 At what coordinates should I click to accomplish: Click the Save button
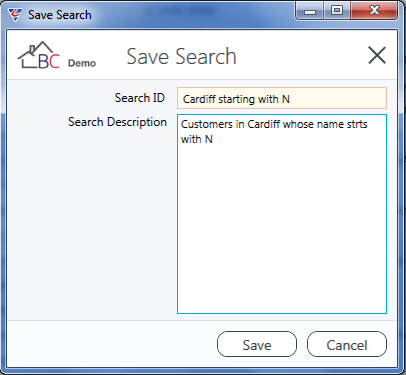257,344
